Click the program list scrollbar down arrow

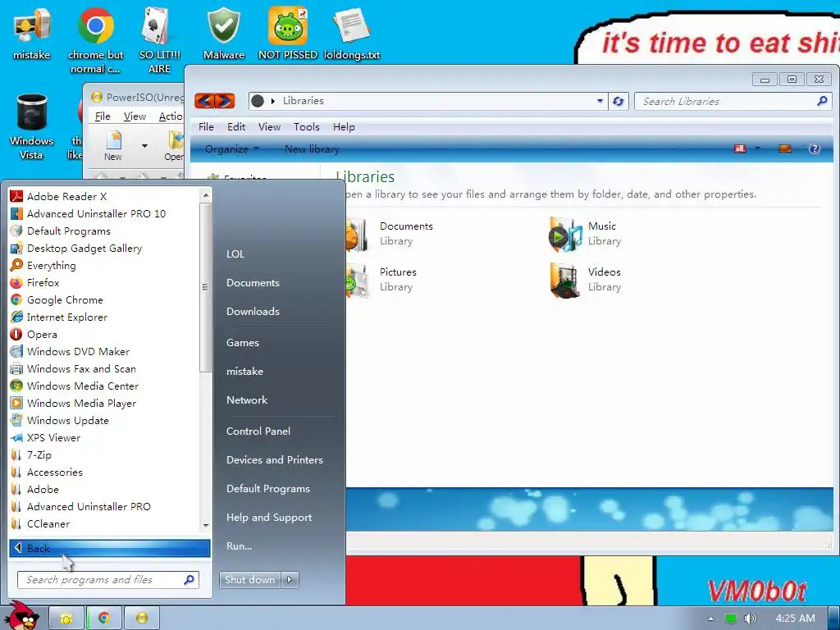coord(206,526)
